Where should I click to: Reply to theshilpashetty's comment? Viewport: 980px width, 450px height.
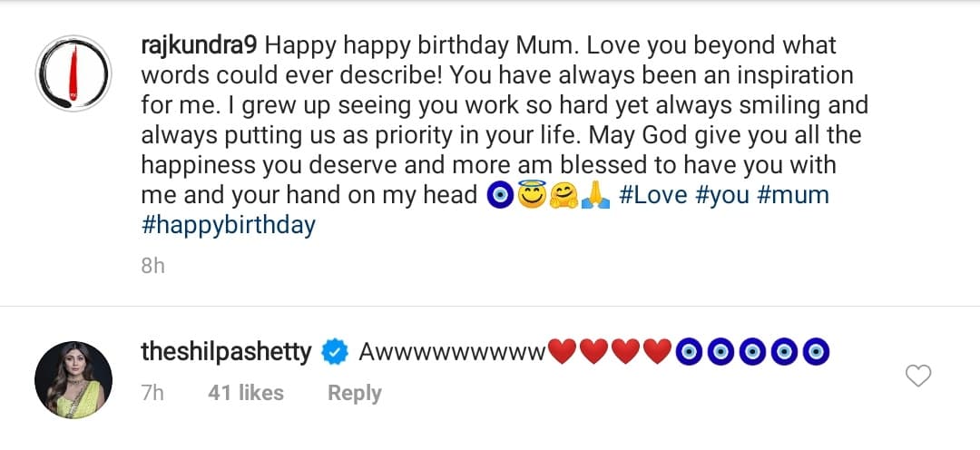tap(354, 393)
